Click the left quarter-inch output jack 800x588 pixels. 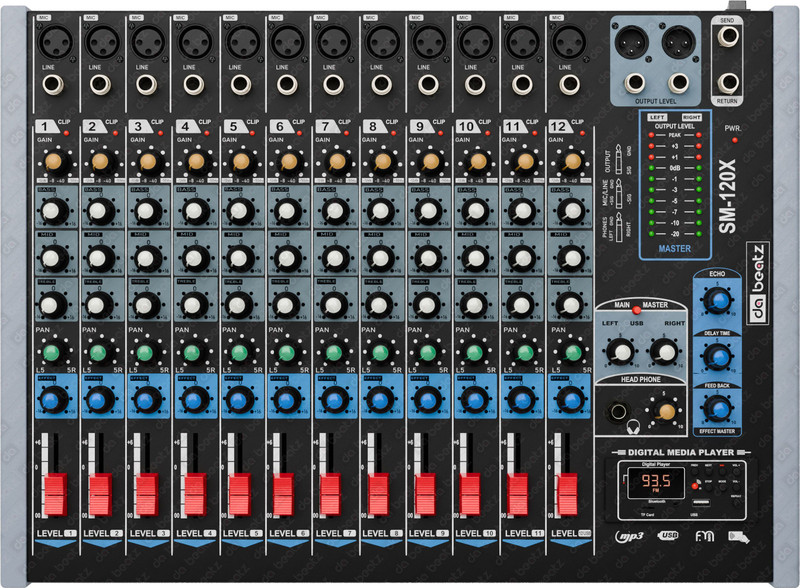[x=634, y=83]
